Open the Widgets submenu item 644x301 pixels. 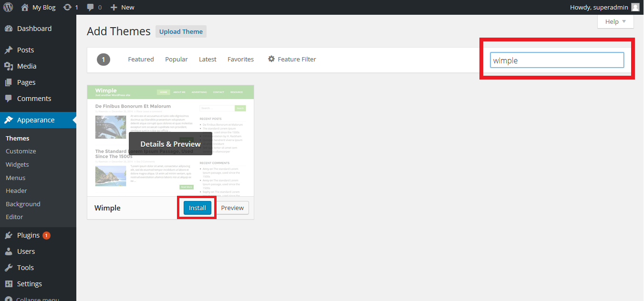17,164
